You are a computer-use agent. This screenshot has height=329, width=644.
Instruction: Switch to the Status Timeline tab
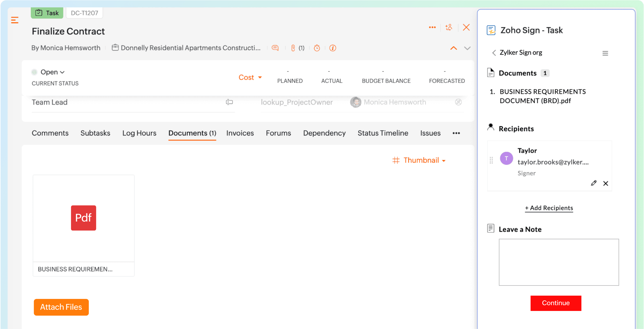pos(383,133)
